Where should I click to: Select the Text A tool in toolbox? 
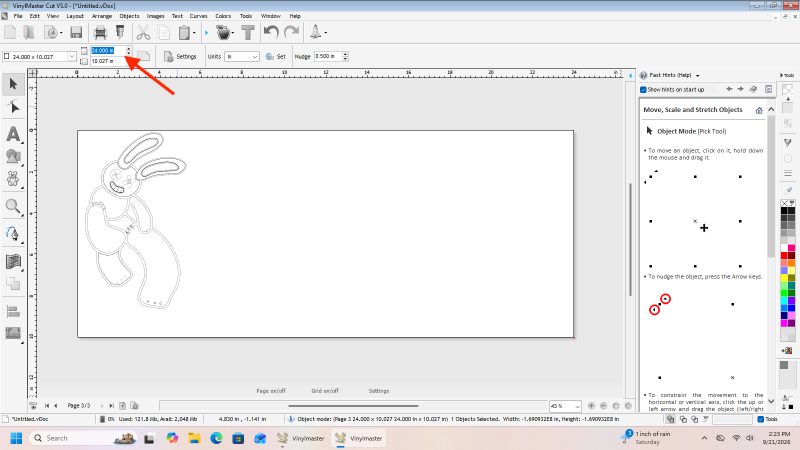tap(13, 134)
